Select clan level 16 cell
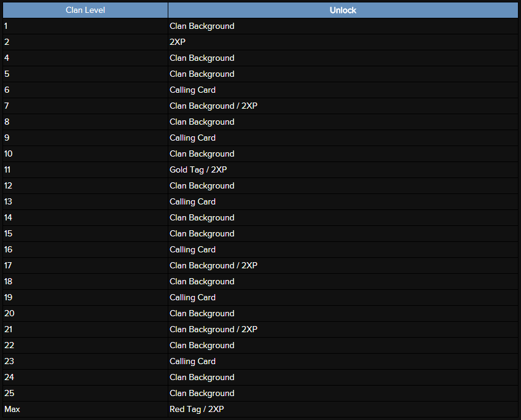The height and width of the screenshot is (420, 521). (85, 249)
